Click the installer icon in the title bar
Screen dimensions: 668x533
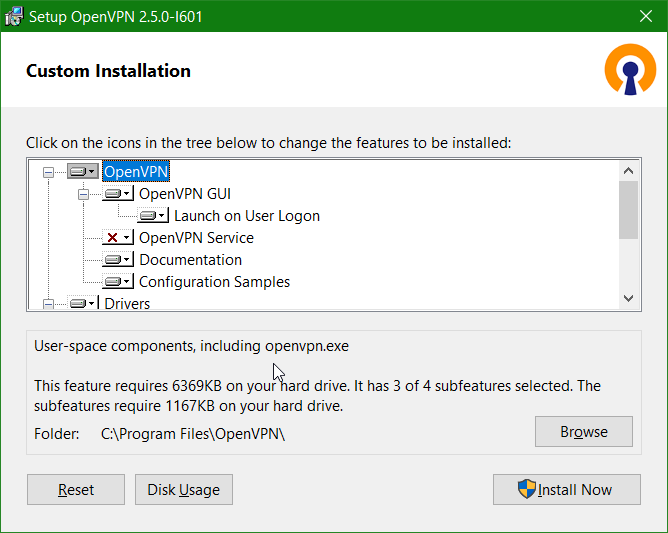14,16
